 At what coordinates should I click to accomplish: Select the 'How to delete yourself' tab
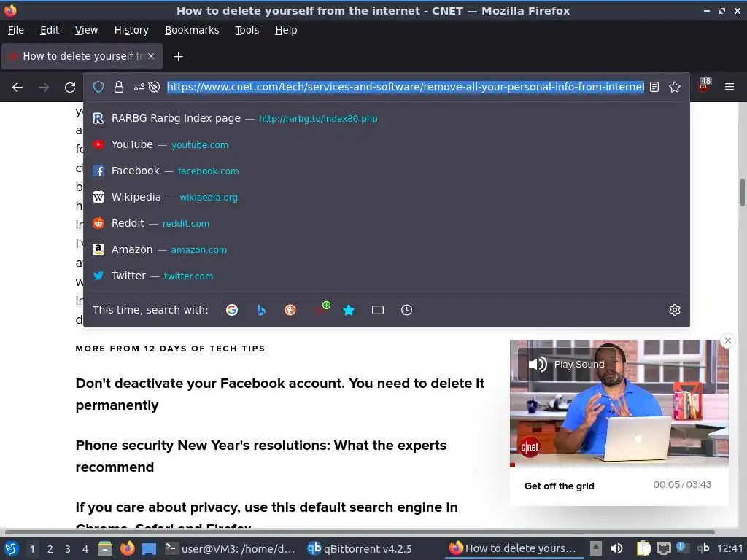82,56
